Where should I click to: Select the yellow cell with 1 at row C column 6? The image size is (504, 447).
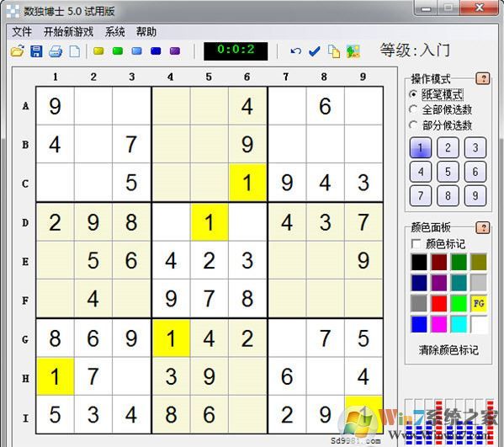pyautogui.click(x=247, y=183)
